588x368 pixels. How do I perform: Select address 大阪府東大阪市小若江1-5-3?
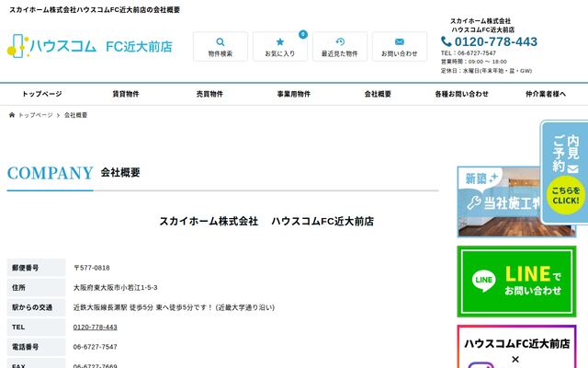[116, 288]
